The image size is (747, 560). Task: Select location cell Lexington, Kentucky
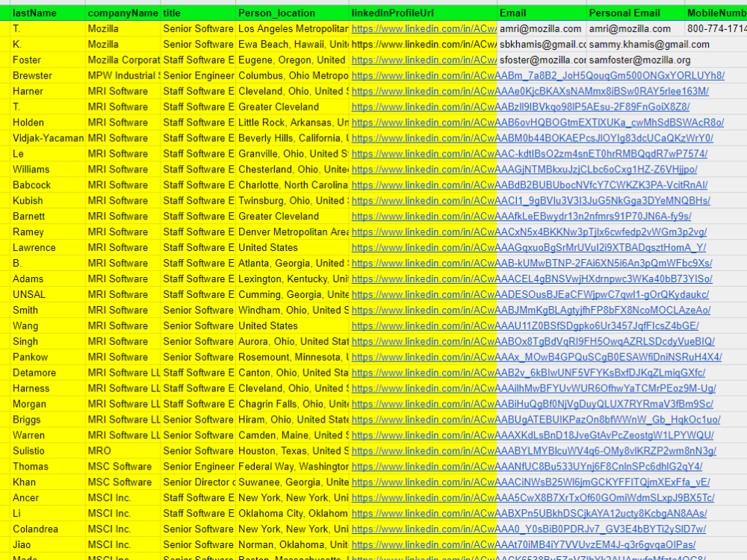tap(293, 279)
